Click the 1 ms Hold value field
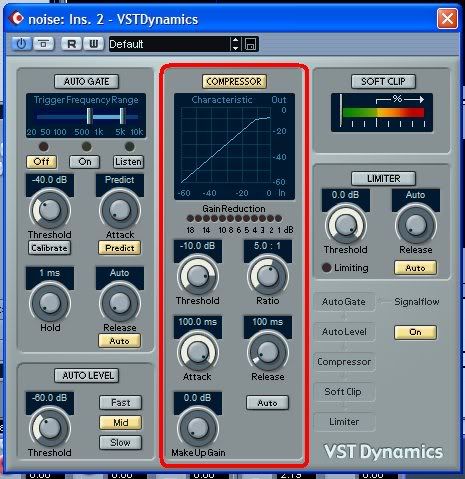Screen dimensions: 465x479 click(x=50, y=273)
